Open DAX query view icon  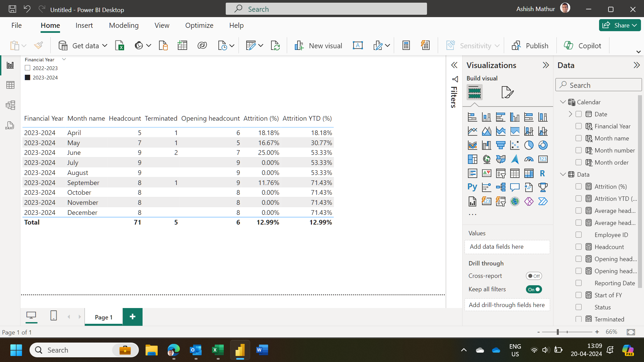pos(10,125)
